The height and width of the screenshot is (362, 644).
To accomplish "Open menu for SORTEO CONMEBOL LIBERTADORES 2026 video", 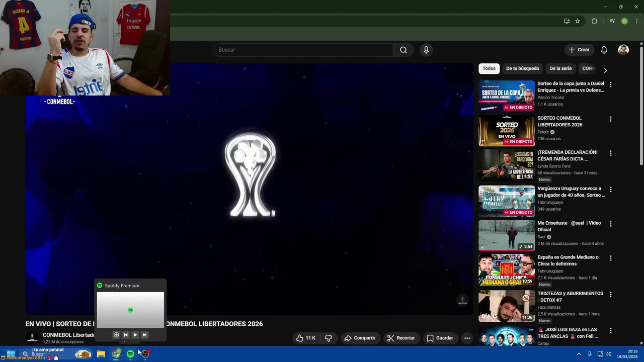I will click(611, 119).
